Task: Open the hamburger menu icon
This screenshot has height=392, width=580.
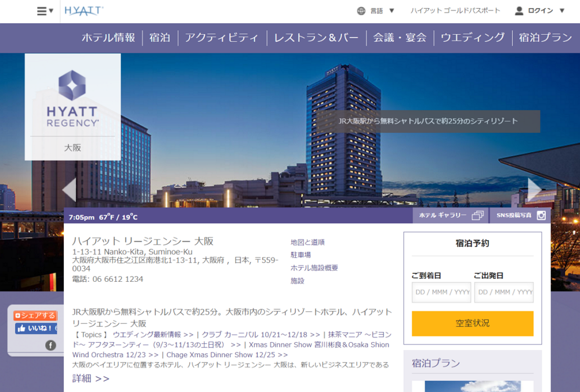Action: (x=45, y=11)
